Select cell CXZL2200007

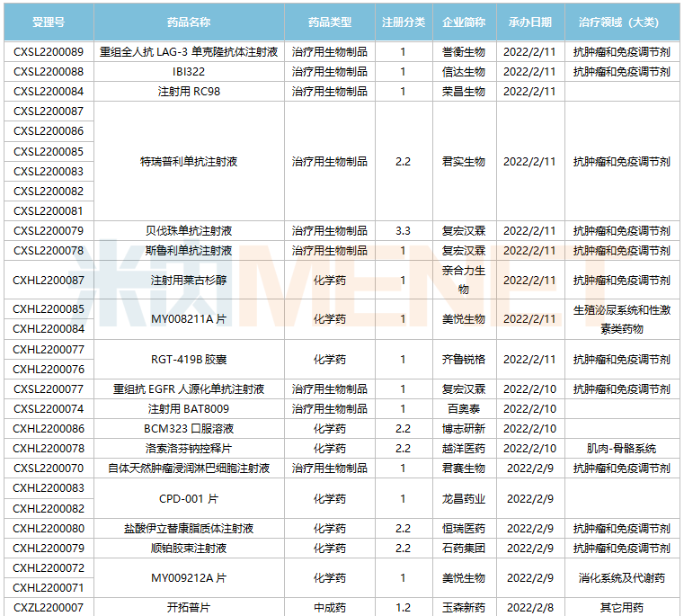49,608
